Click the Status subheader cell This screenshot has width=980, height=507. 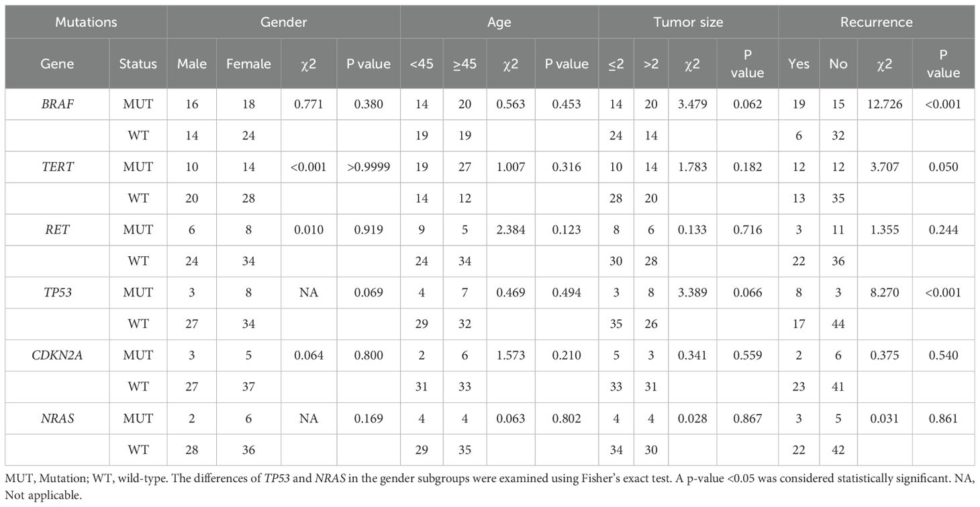(x=138, y=64)
